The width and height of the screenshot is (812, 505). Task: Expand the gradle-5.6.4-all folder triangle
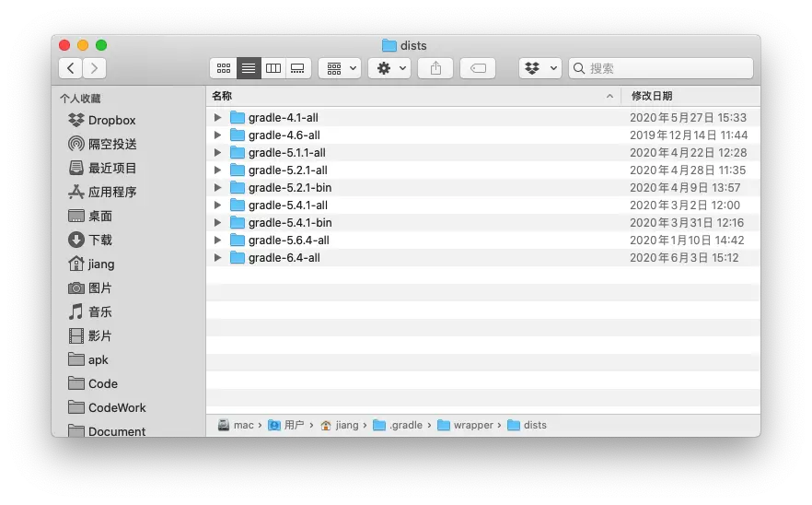[x=217, y=240]
